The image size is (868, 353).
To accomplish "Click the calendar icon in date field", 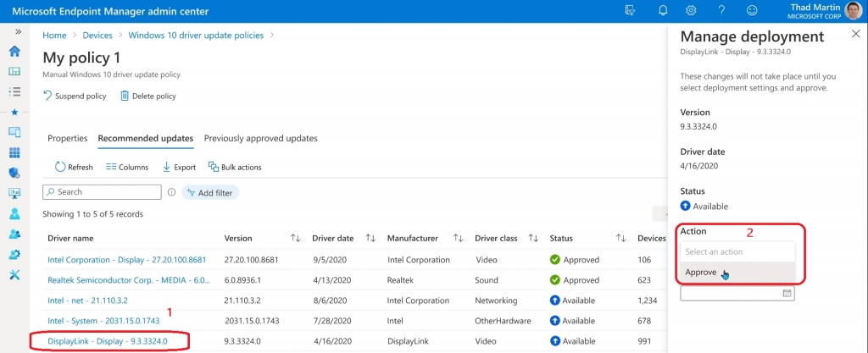I will (x=787, y=294).
